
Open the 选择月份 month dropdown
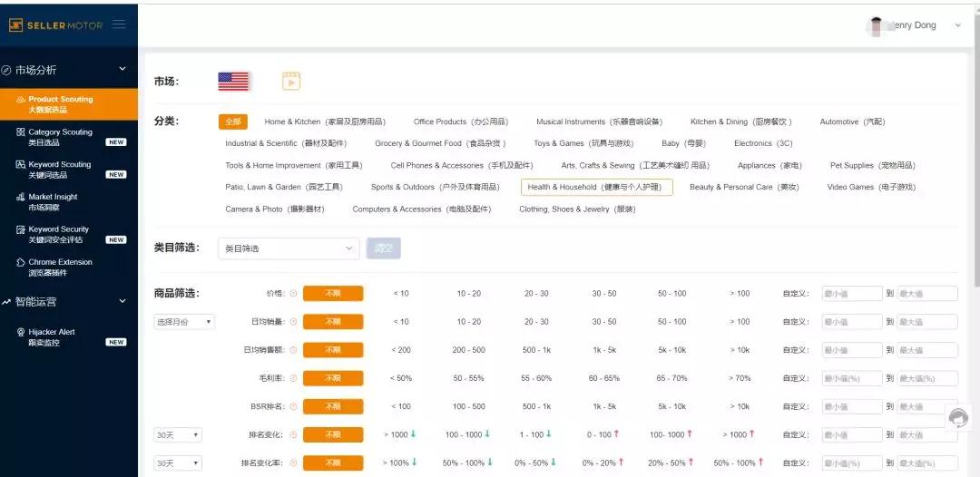click(x=184, y=322)
